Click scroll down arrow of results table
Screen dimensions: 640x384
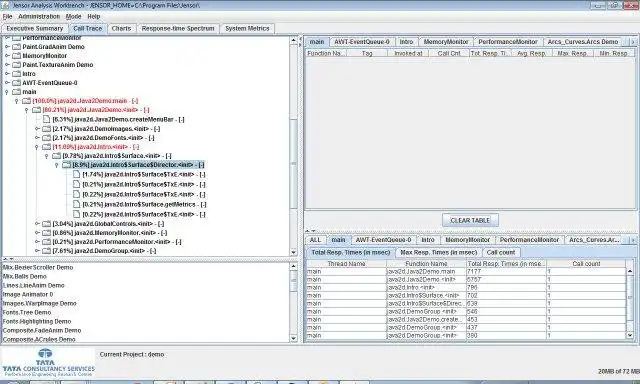coord(630,335)
